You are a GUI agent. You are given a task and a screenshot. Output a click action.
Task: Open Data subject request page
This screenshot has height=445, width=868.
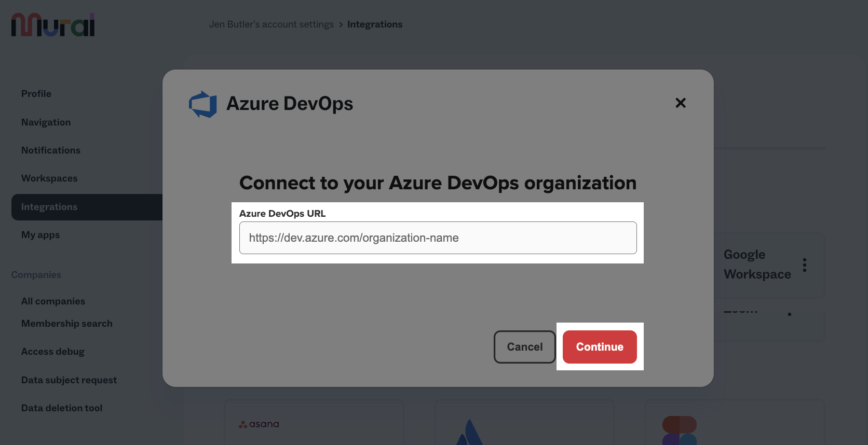click(x=69, y=380)
